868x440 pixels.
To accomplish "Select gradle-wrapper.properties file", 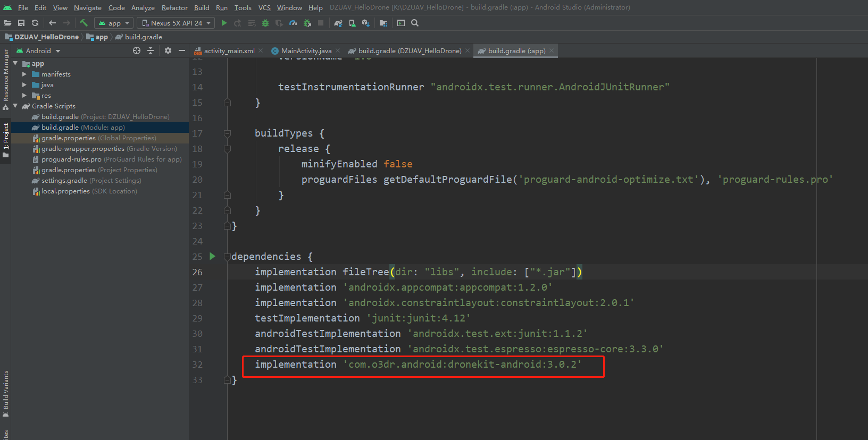I will [100, 148].
